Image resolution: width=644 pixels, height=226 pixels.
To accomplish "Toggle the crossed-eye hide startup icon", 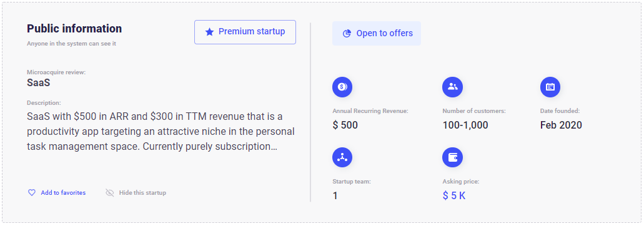I will coord(110,193).
